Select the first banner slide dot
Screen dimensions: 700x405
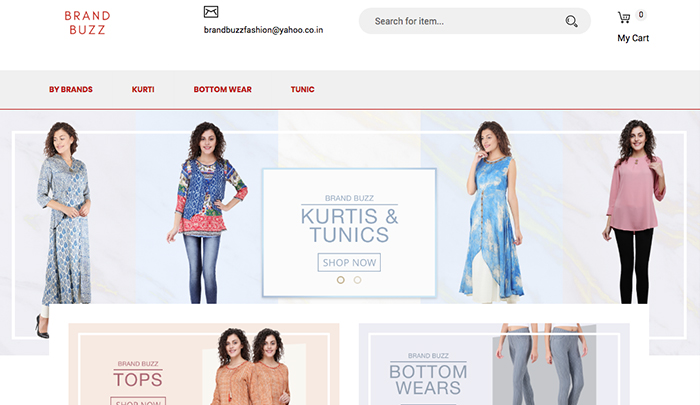[341, 280]
